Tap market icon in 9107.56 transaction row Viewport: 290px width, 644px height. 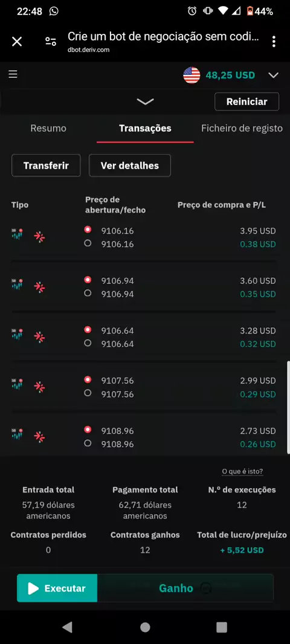18,384
